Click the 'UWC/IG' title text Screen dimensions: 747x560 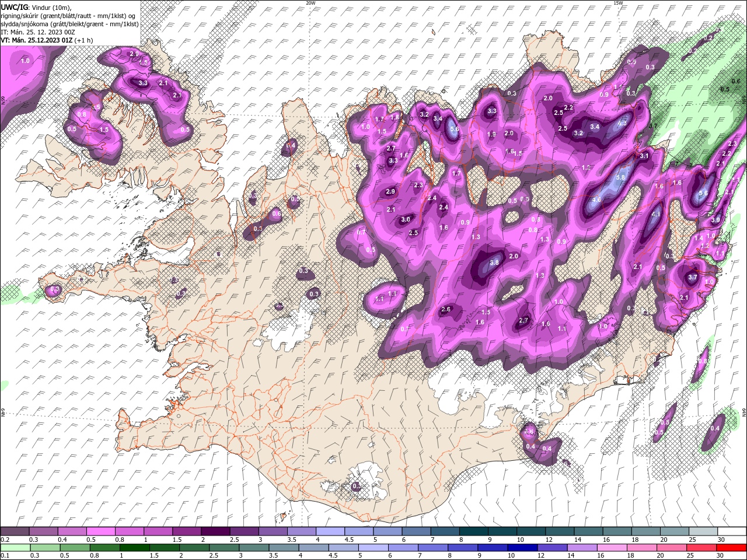15,6
